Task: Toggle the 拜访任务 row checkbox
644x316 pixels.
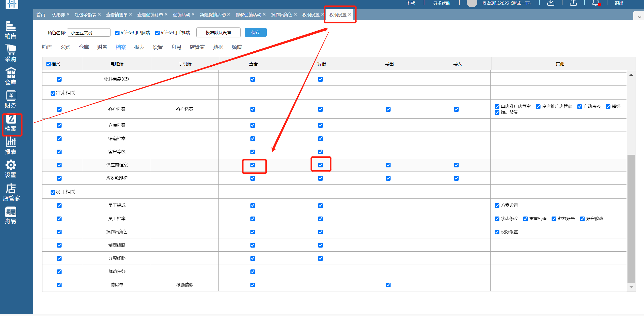Action: (59, 272)
